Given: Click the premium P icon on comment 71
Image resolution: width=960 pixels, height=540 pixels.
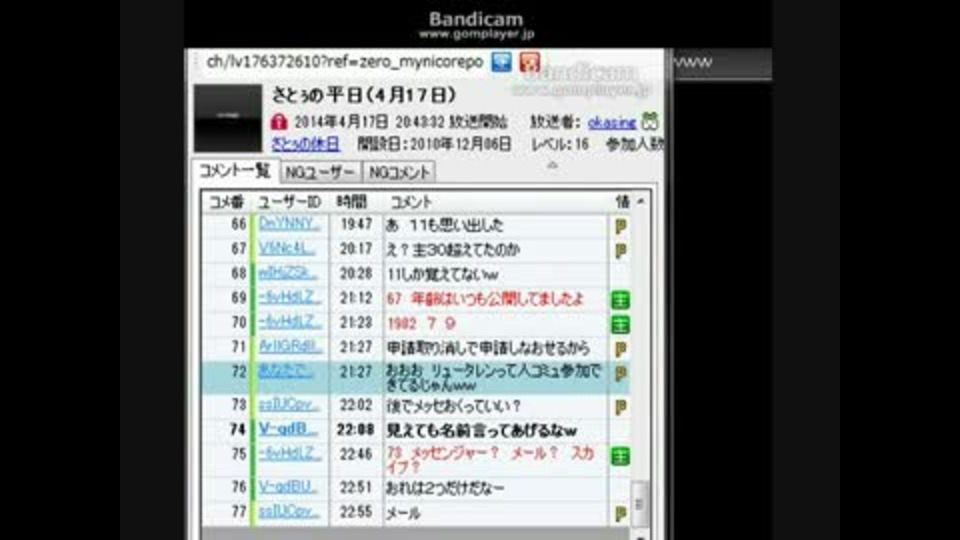Looking at the screenshot, I should tap(620, 349).
